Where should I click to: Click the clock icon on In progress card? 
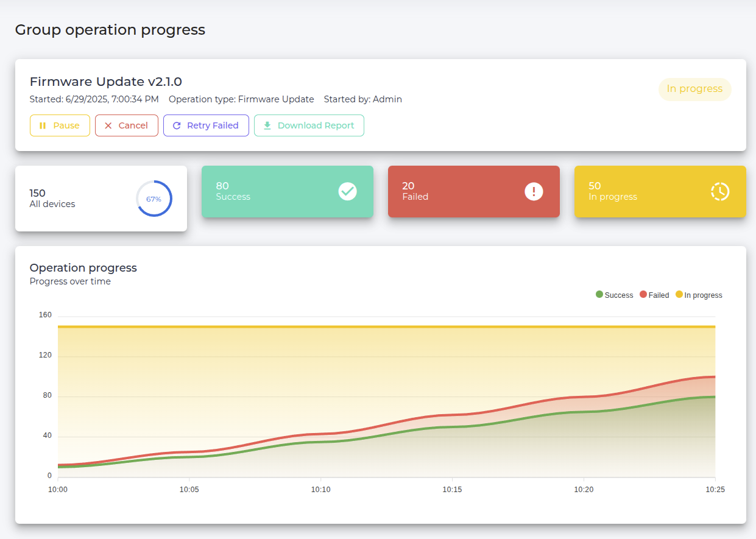click(x=720, y=191)
